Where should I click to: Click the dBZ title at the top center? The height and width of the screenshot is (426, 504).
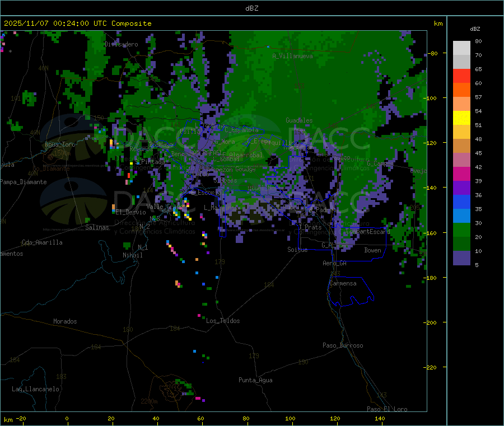tap(251, 8)
